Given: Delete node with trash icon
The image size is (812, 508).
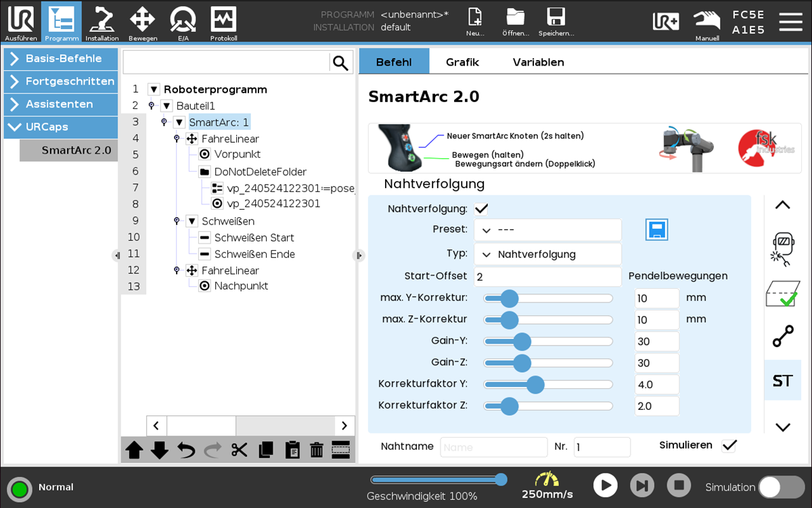Looking at the screenshot, I should (x=316, y=450).
